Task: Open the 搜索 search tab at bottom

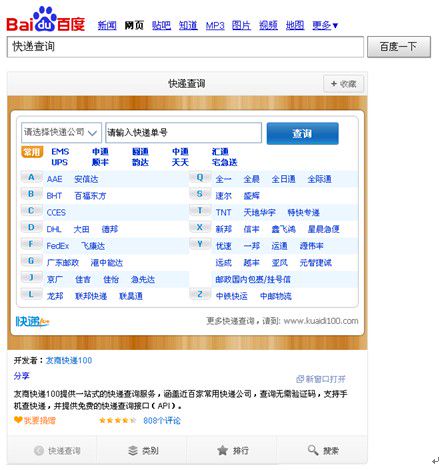Action: [322, 451]
